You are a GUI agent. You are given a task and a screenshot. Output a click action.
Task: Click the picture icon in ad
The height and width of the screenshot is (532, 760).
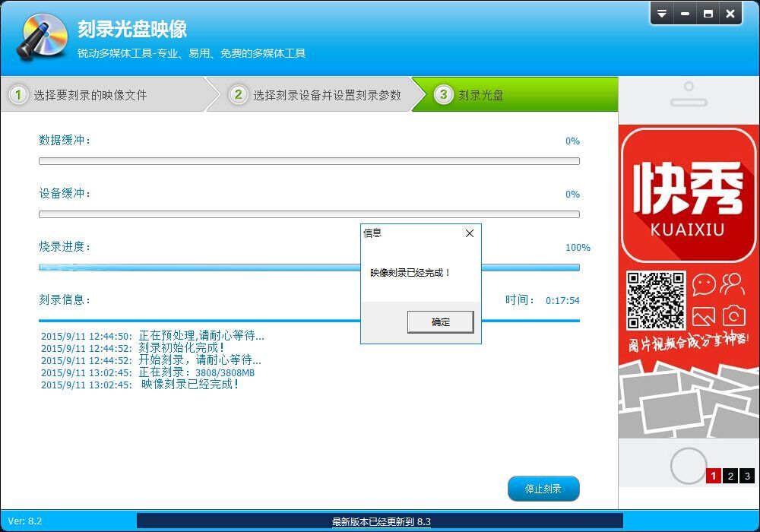[x=704, y=316]
